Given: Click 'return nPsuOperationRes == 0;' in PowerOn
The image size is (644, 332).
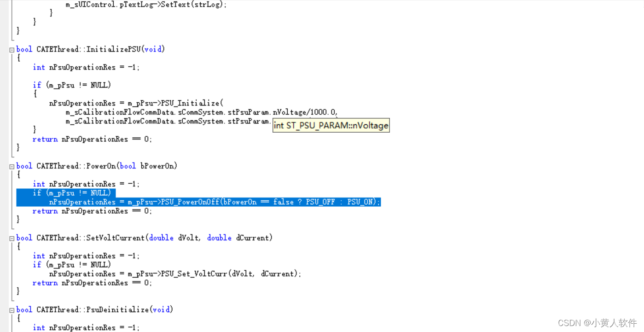Looking at the screenshot, I should point(92,211).
